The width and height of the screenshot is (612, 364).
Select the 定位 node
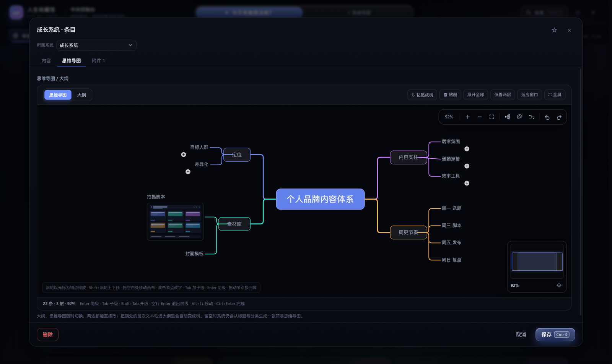pos(237,155)
